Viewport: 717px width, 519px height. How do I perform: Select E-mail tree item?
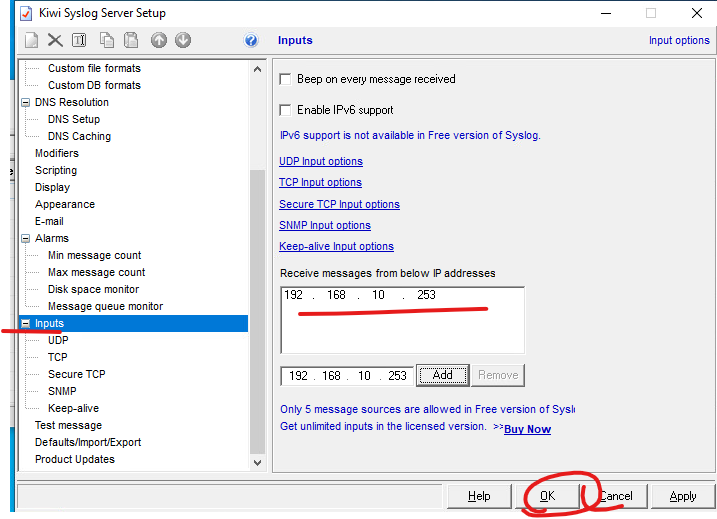[x=49, y=221]
